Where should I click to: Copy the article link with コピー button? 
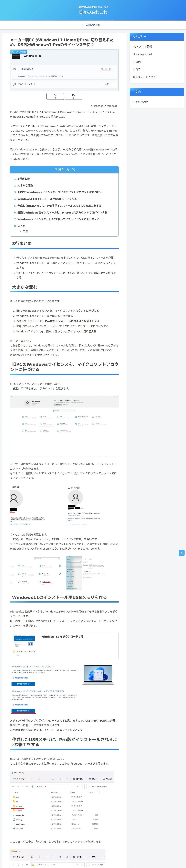[73, 96]
